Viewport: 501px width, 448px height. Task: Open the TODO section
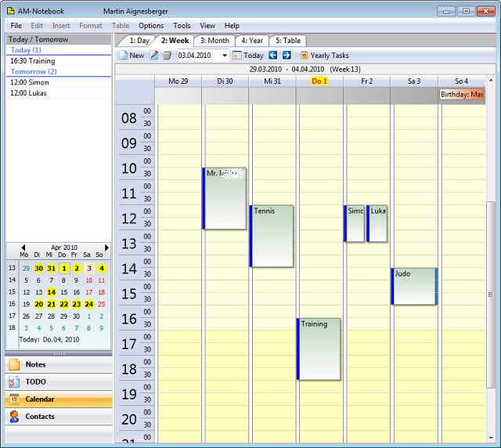(59, 381)
